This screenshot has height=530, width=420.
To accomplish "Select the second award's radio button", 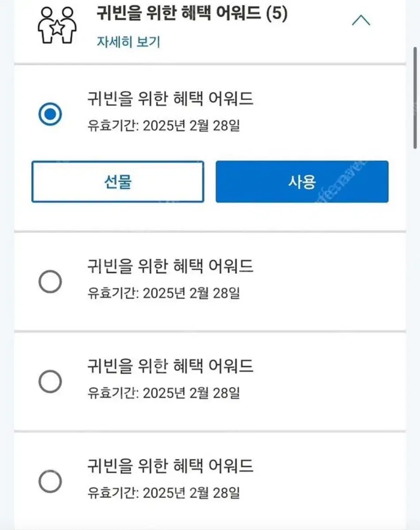I will pyautogui.click(x=50, y=281).
